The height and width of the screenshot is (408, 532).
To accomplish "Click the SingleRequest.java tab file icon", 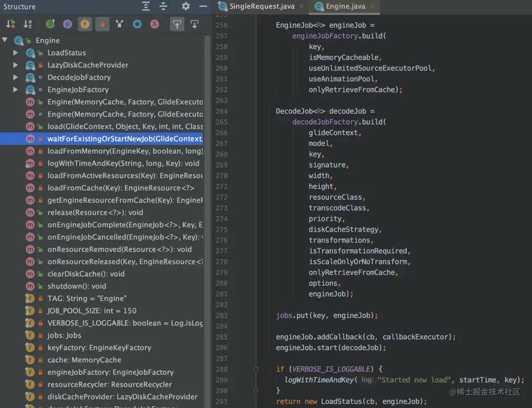I will 222,6.
